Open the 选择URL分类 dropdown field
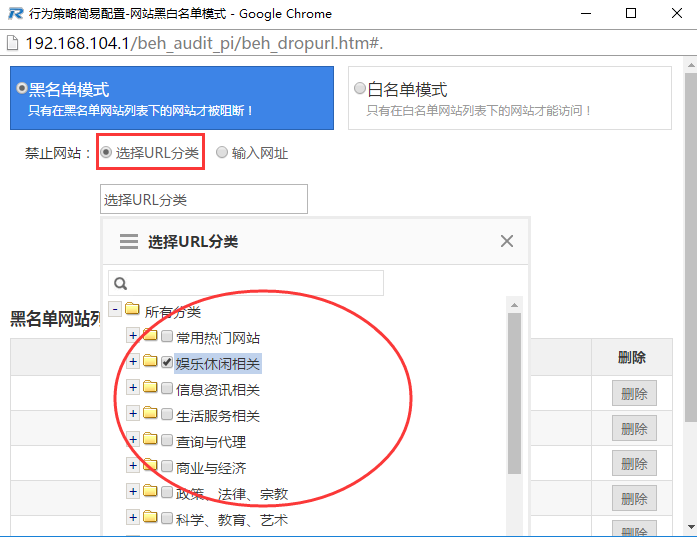 204,199
